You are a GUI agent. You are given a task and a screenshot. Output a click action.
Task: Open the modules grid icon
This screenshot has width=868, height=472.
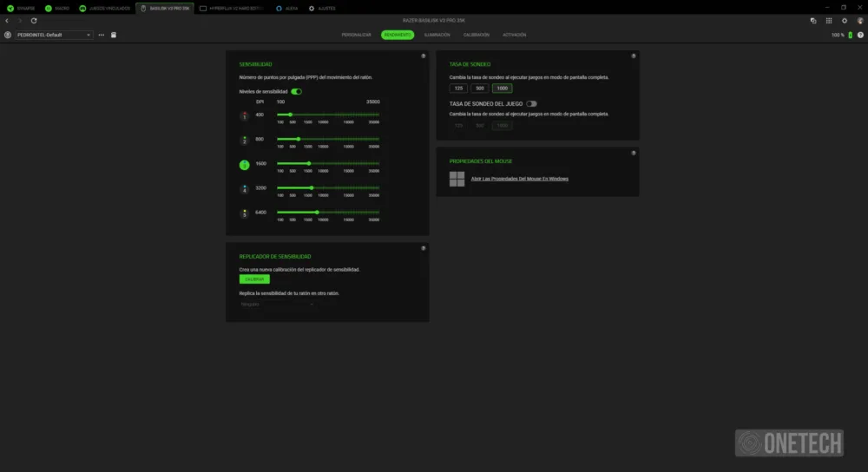[829, 21]
